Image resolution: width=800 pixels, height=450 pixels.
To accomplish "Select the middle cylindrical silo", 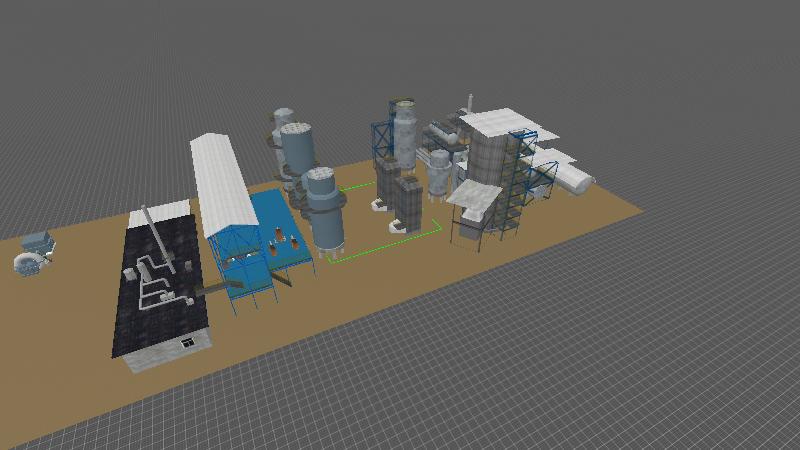I will coord(298,150).
